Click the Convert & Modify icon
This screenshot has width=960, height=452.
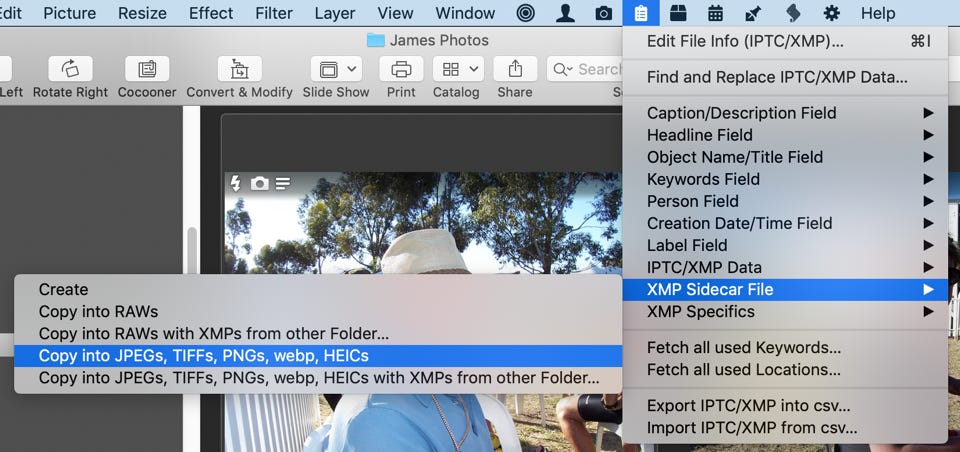tap(239, 69)
